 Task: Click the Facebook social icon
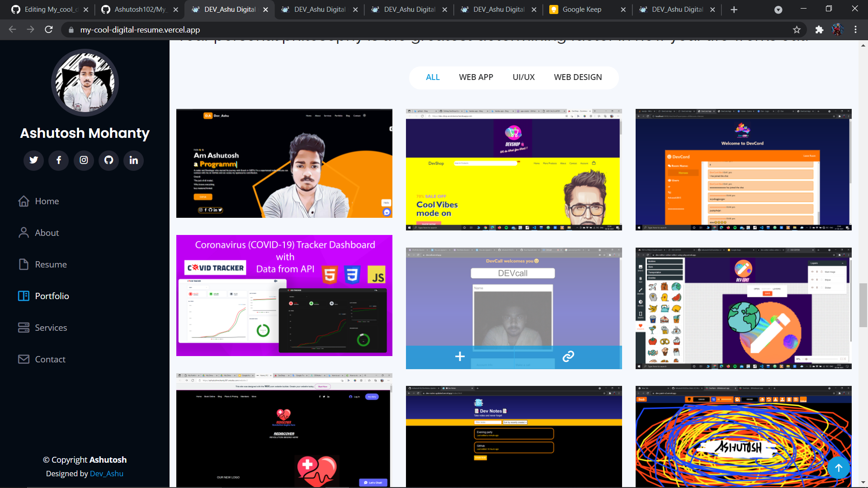tap(58, 160)
